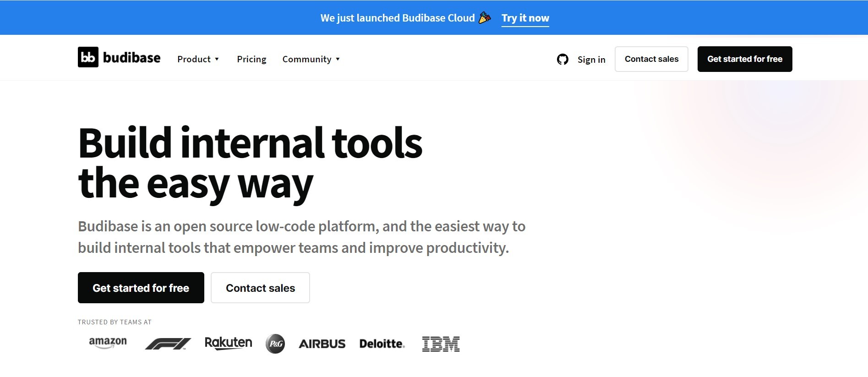The image size is (868, 377).
Task: Open the Pricing page
Action: point(251,59)
